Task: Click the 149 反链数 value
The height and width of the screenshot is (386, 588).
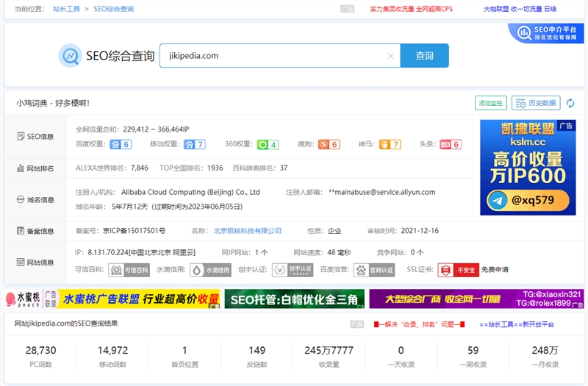Action: tap(257, 351)
